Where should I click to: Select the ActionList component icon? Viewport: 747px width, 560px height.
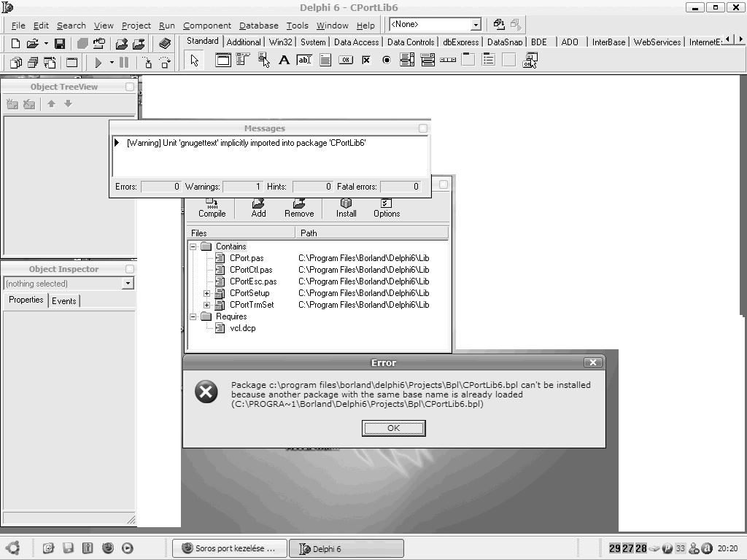530,60
